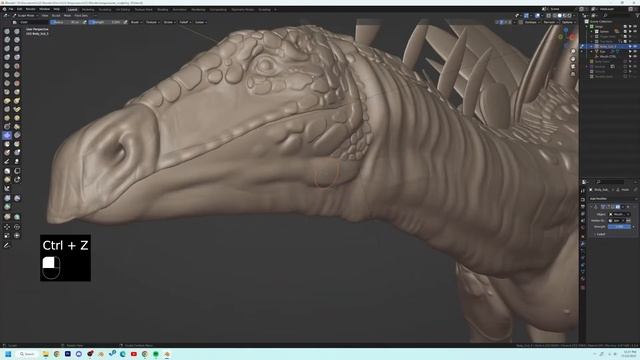Select the Smooth brush tool
The height and width of the screenshot is (360, 640).
point(17,66)
